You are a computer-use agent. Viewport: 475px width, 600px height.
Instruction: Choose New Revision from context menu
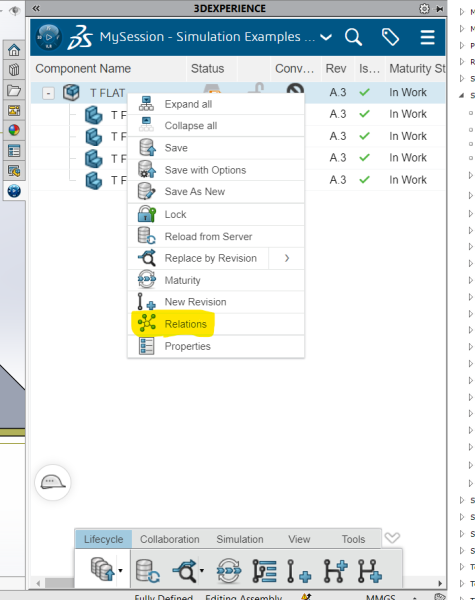pyautogui.click(x=216, y=302)
